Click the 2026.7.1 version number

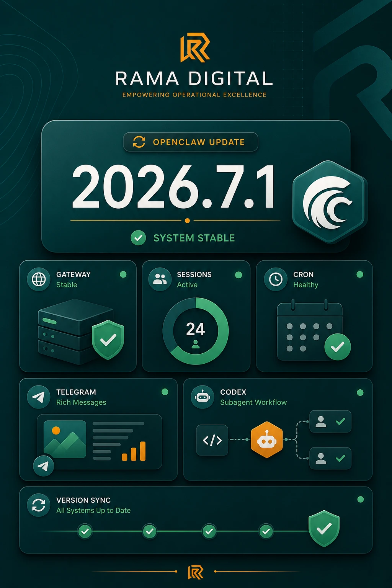tap(173, 187)
